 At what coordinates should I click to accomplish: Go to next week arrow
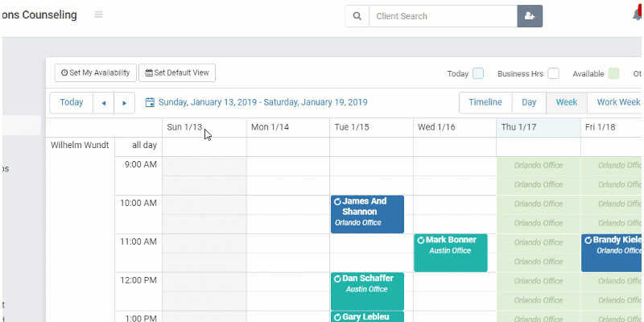point(125,103)
